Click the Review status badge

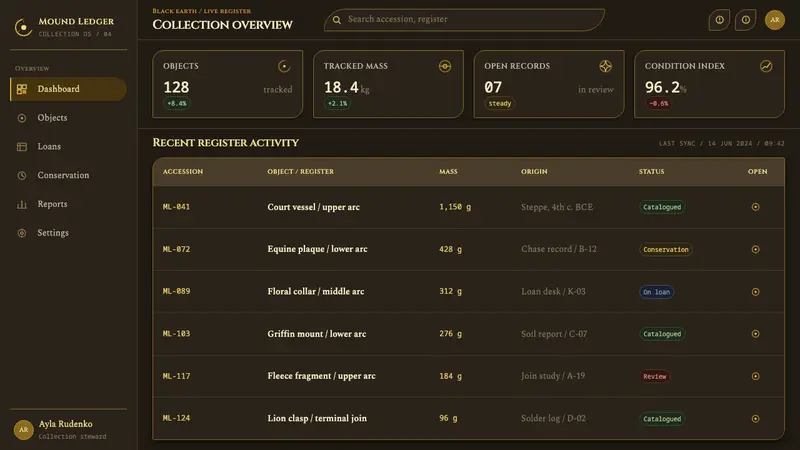[x=655, y=377]
